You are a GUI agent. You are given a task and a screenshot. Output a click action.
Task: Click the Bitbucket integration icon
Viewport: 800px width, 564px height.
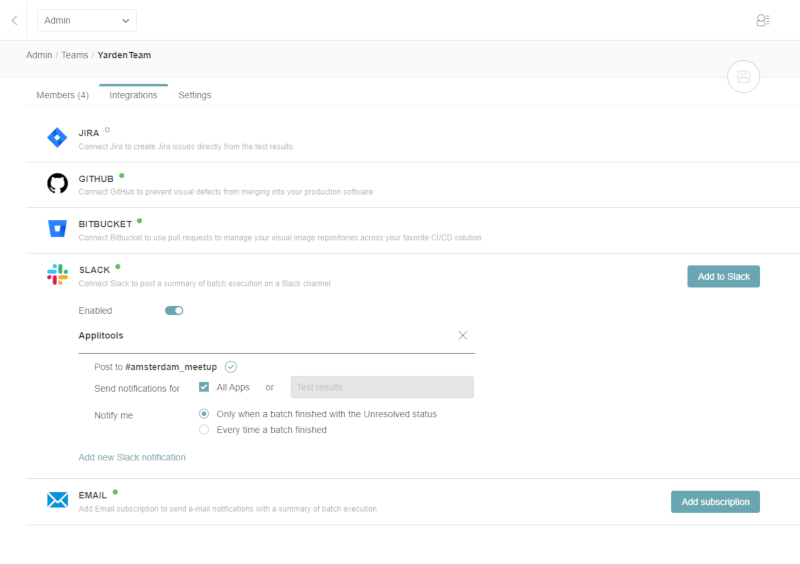pos(57,229)
